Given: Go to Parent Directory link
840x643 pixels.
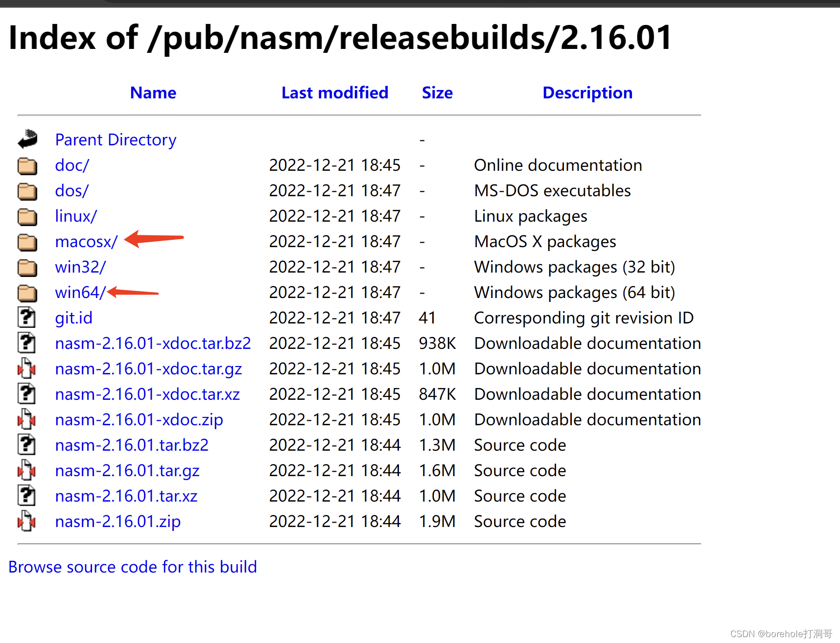Looking at the screenshot, I should click(x=116, y=140).
